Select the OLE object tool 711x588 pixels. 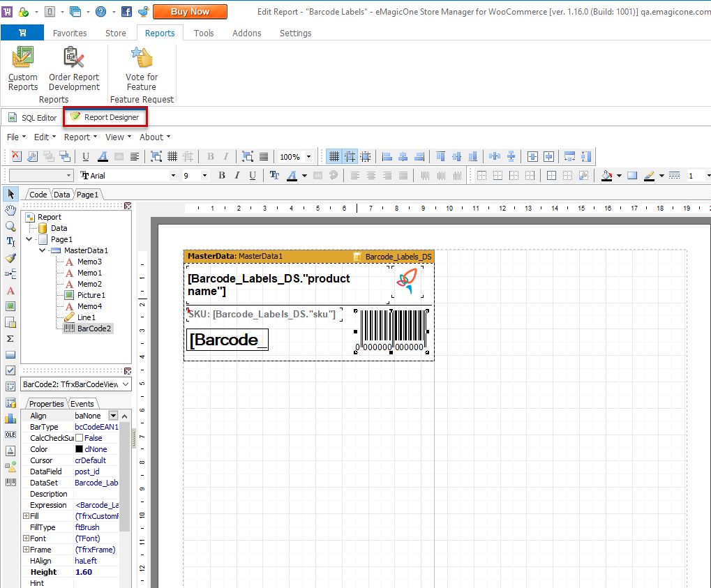(10, 435)
